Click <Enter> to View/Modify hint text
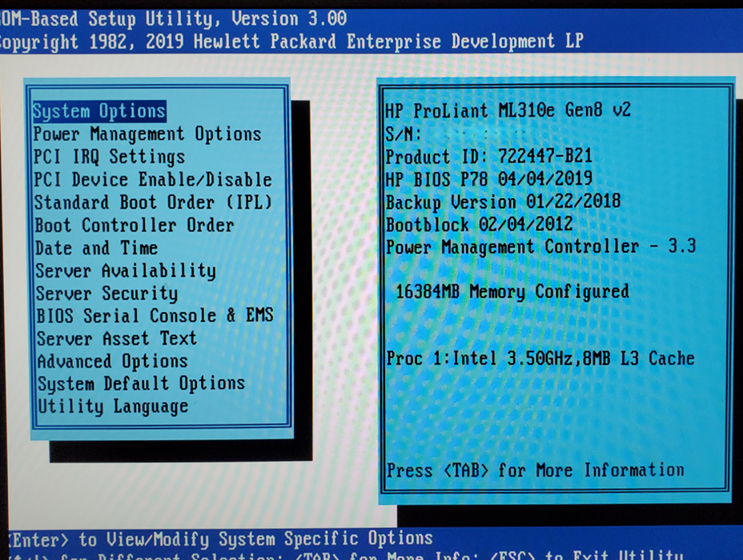Screen dimensions: 743x560 click(220, 539)
